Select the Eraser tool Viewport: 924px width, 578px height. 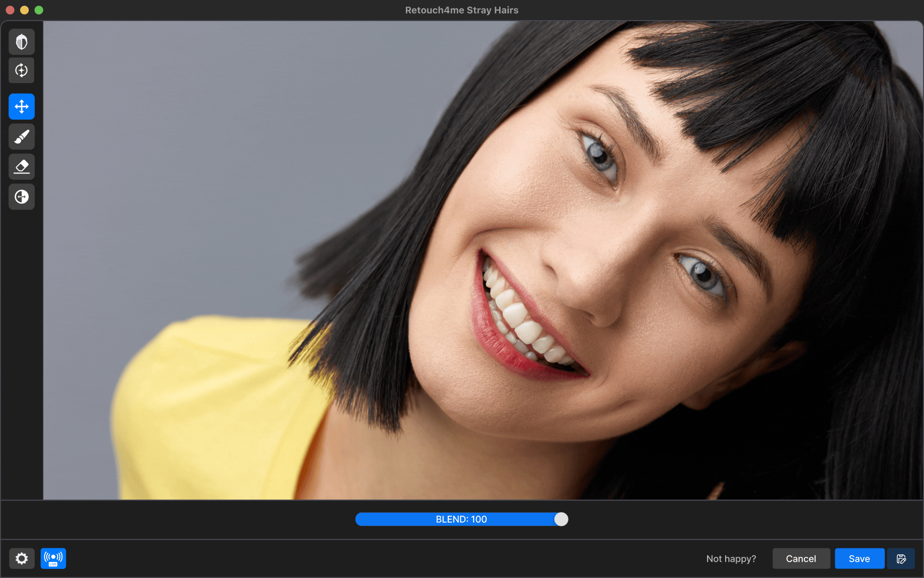pos(22,167)
